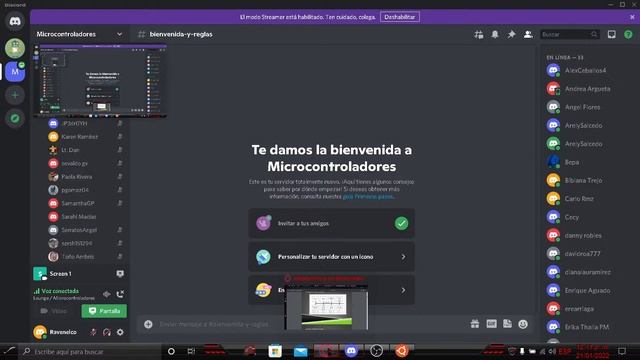
Task: Stop streaming icon next to Screen 1
Action: [x=120, y=273]
